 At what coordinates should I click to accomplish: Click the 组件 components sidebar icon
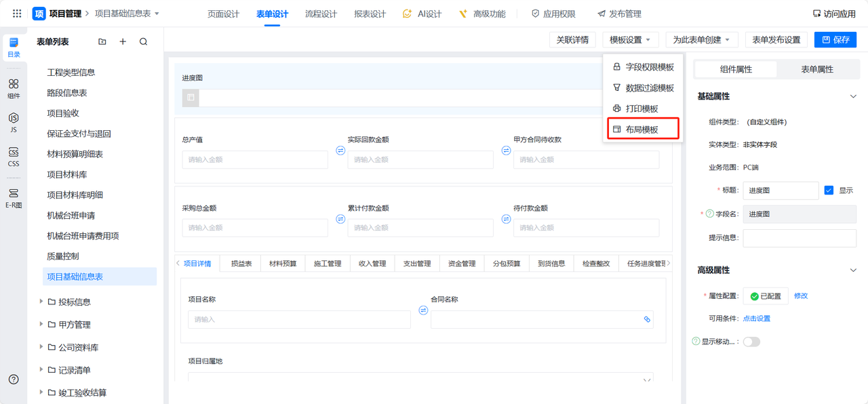pos(14,88)
